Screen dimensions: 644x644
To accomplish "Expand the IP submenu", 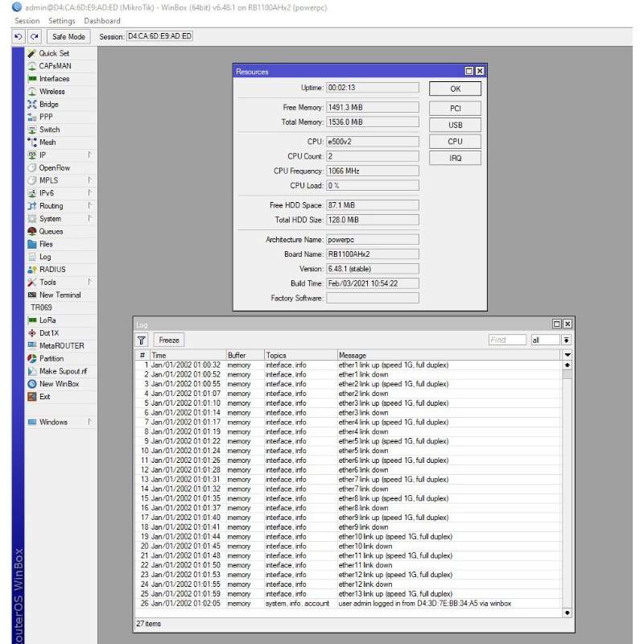I will coord(43,155).
